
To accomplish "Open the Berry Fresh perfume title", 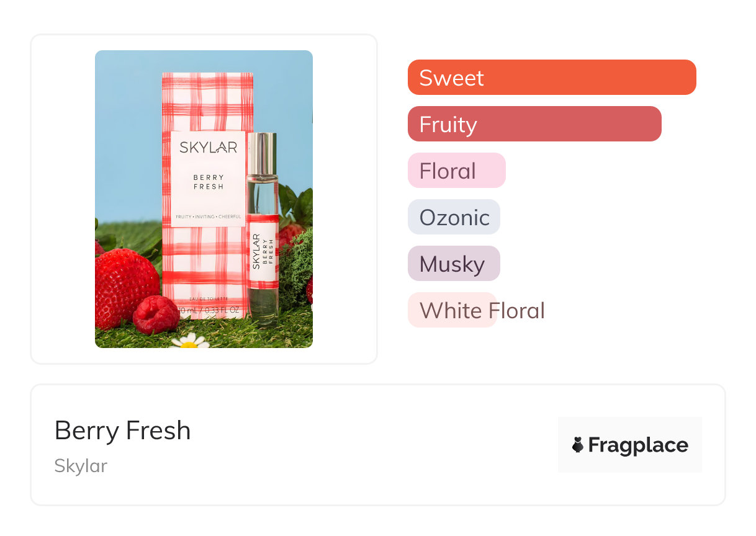I will (x=122, y=431).
